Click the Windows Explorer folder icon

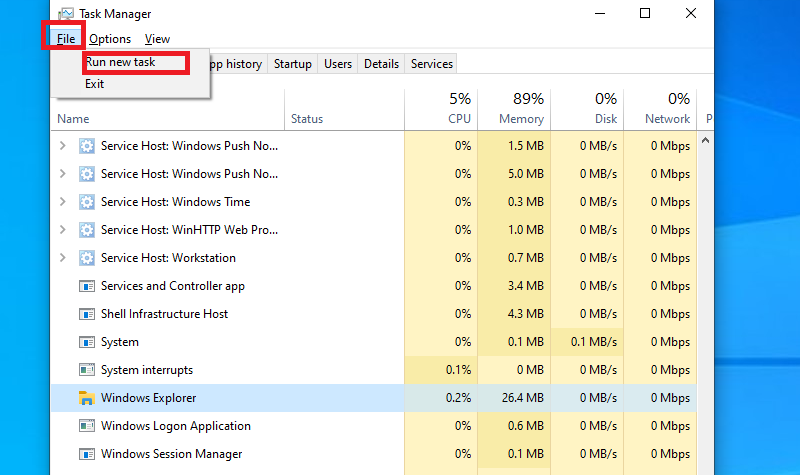[86, 398]
